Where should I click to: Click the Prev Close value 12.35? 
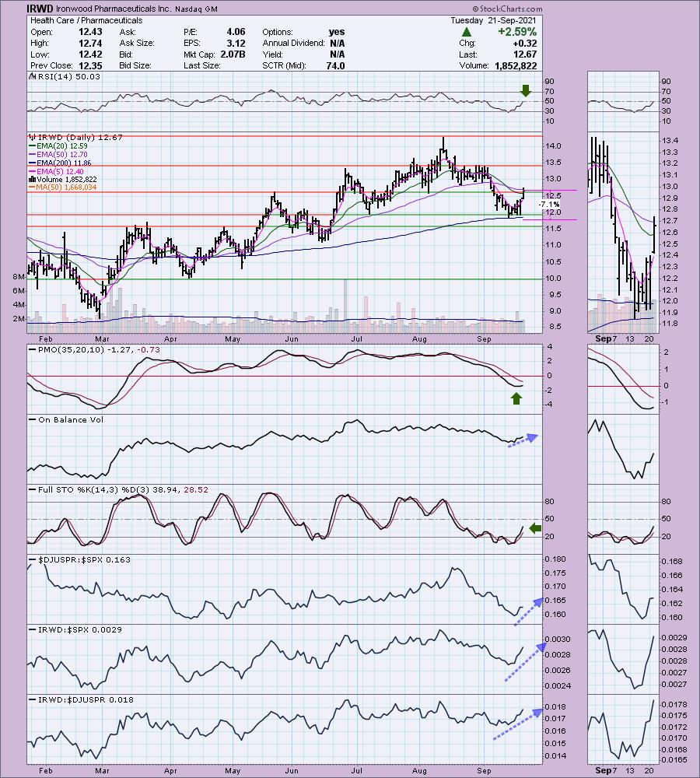point(90,65)
